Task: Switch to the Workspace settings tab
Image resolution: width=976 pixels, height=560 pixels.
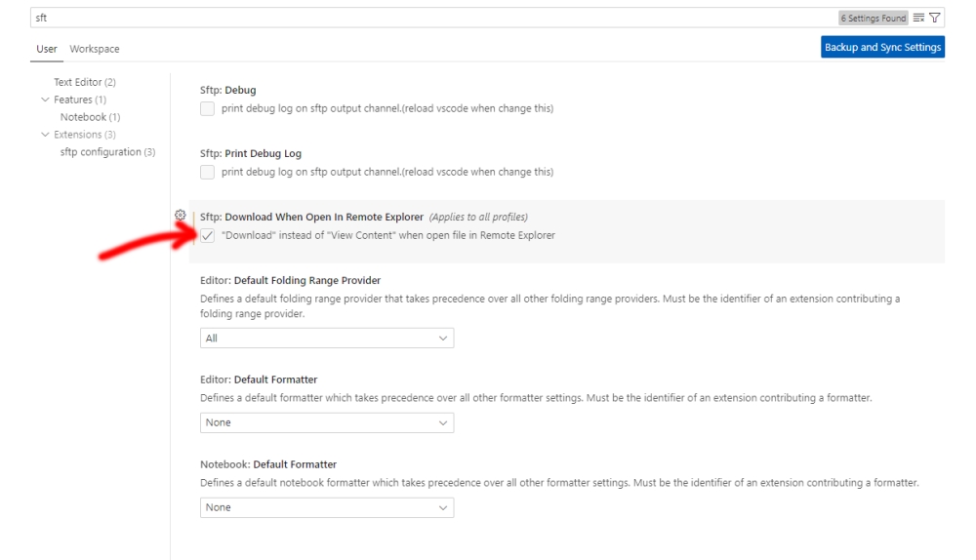Action: coord(95,49)
